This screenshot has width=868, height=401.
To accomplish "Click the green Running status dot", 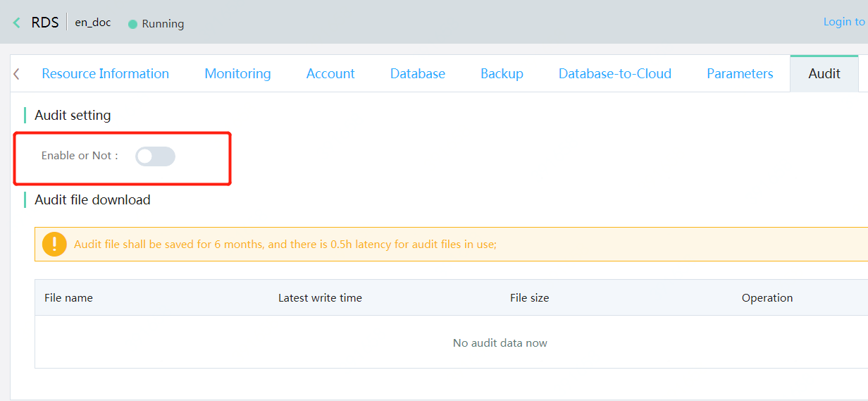I will tap(132, 24).
